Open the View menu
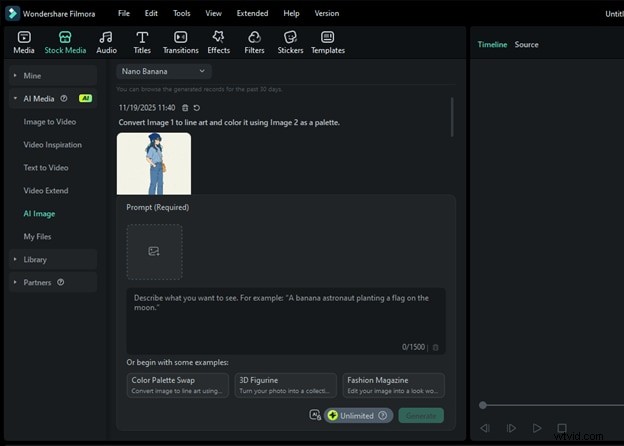Screen dimensions: 624x446 tap(213, 14)
